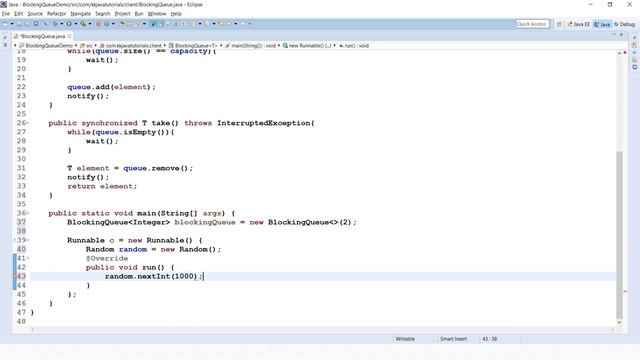The image size is (640, 360).
Task: Toggle Mark Occurrences in the toolbar
Action: click(153, 24)
